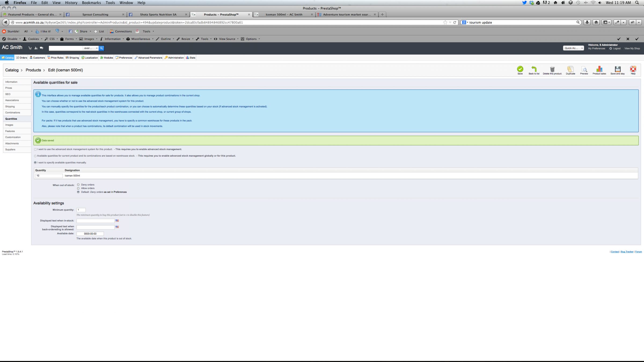Screen dimensions: 644x362
Task: Click the Save and stay floppy icon
Action: pos(617,69)
